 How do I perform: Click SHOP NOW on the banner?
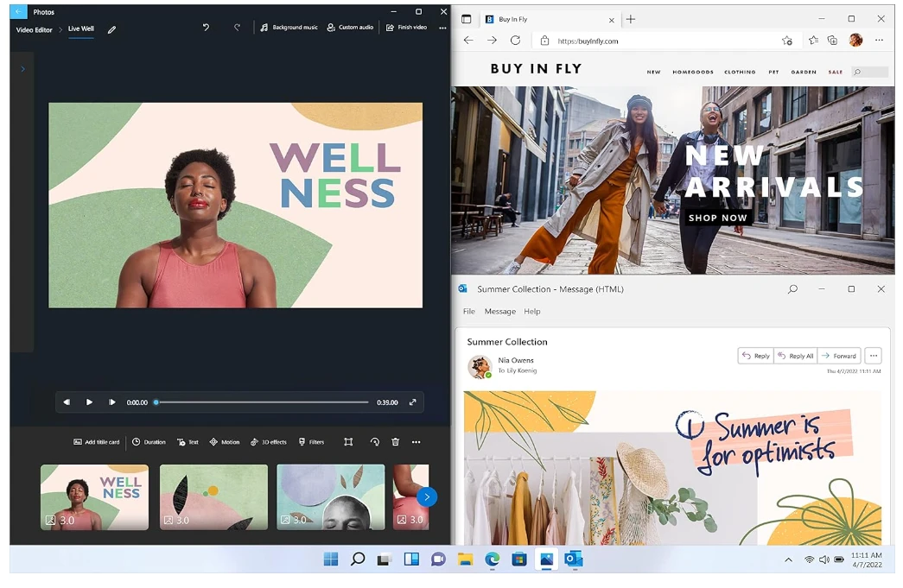pyautogui.click(x=717, y=218)
